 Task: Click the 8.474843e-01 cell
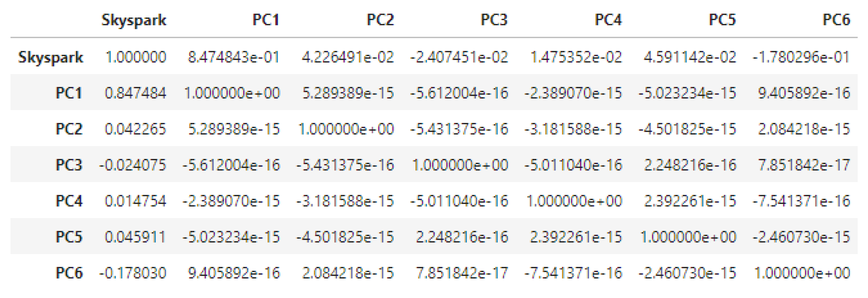click(x=234, y=57)
